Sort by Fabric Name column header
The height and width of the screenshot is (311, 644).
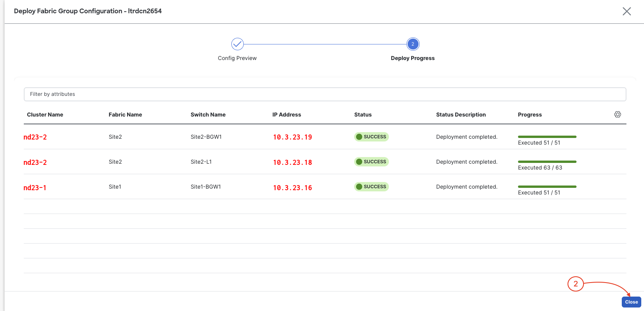(125, 115)
